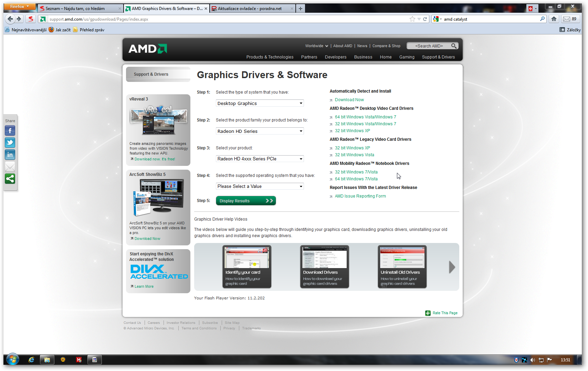Share page by email icon
Viewport: 588px width, 371px height.
pos(10,167)
